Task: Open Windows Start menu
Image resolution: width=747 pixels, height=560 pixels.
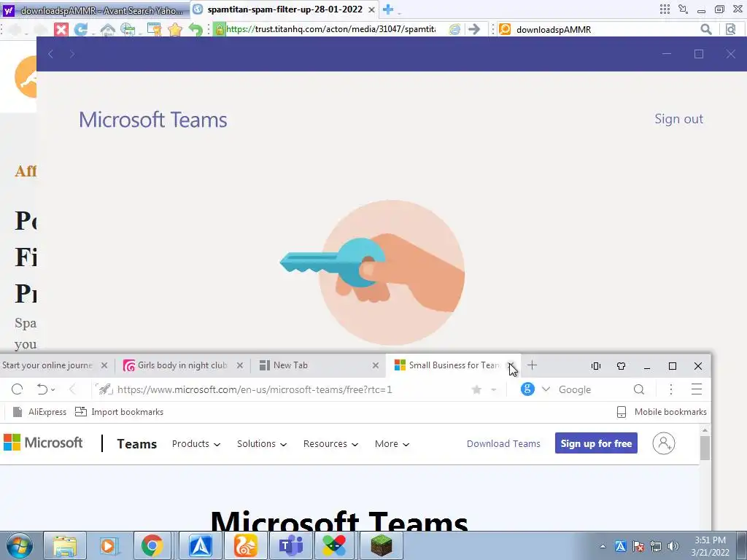Action: [18, 545]
